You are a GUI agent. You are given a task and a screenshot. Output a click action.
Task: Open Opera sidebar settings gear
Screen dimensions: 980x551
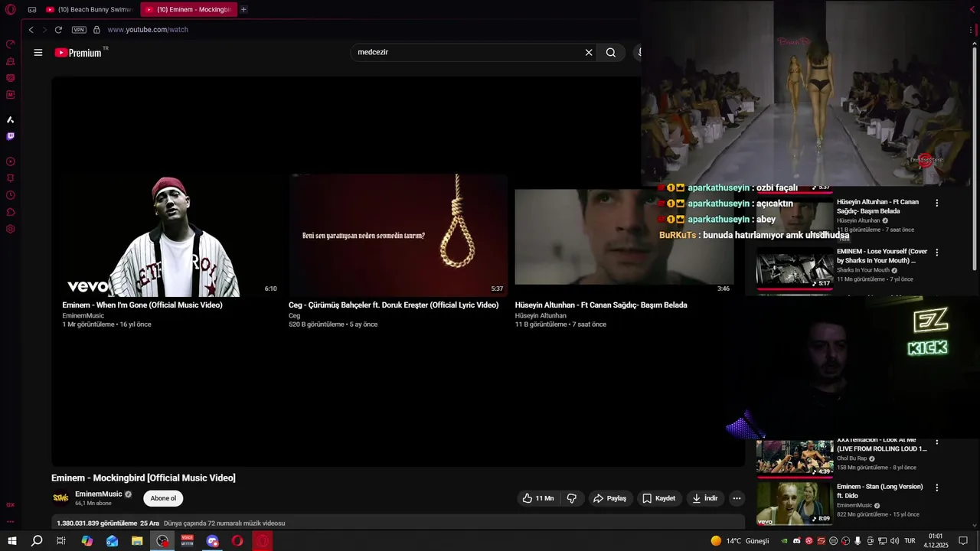(11, 229)
